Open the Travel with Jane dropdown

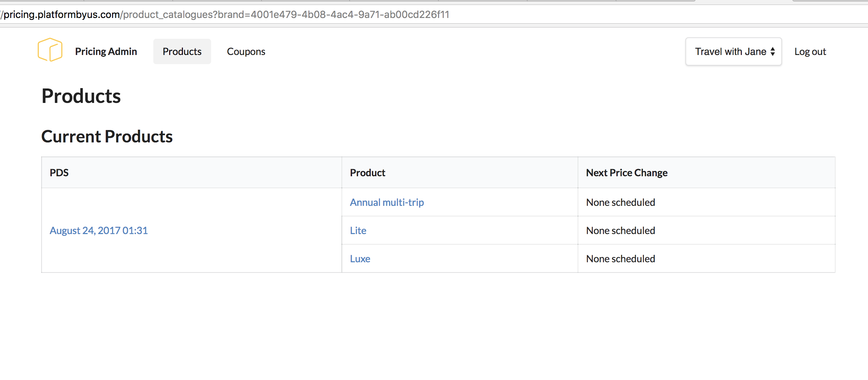(733, 52)
